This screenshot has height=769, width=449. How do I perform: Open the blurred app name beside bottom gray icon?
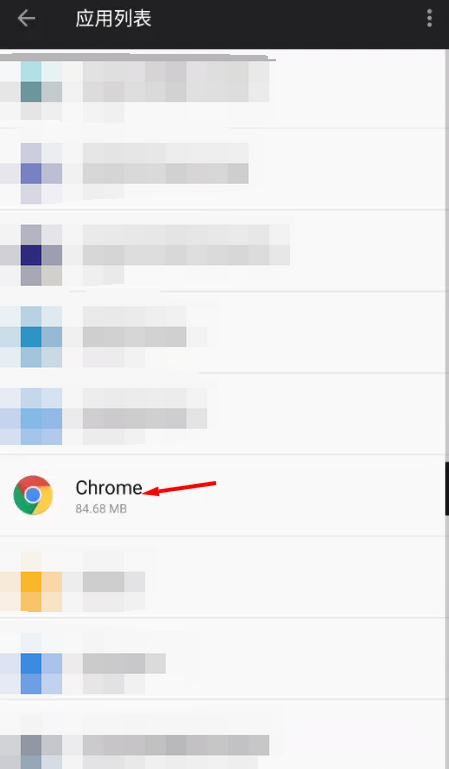tap(176, 745)
